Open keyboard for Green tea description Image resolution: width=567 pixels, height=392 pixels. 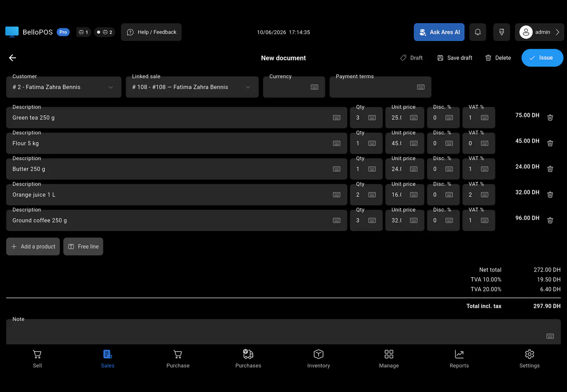point(337,118)
